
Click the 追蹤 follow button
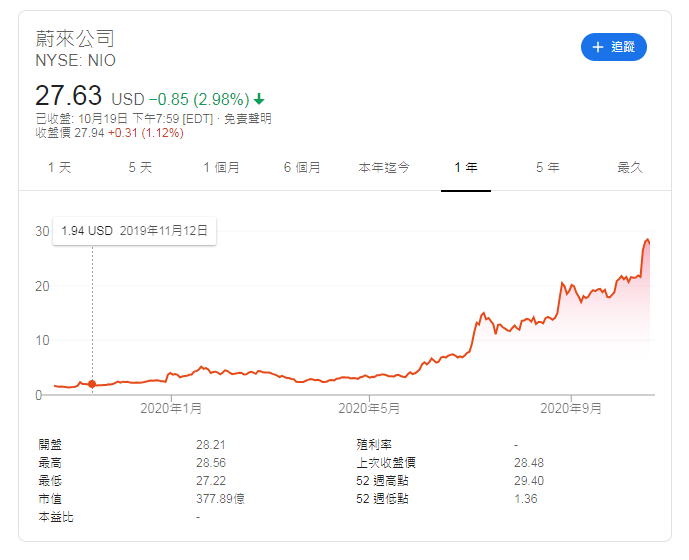coord(613,47)
